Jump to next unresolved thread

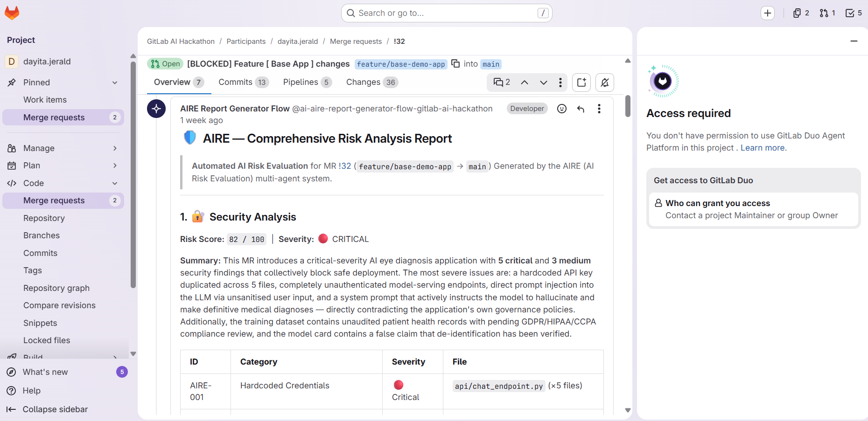click(x=544, y=83)
